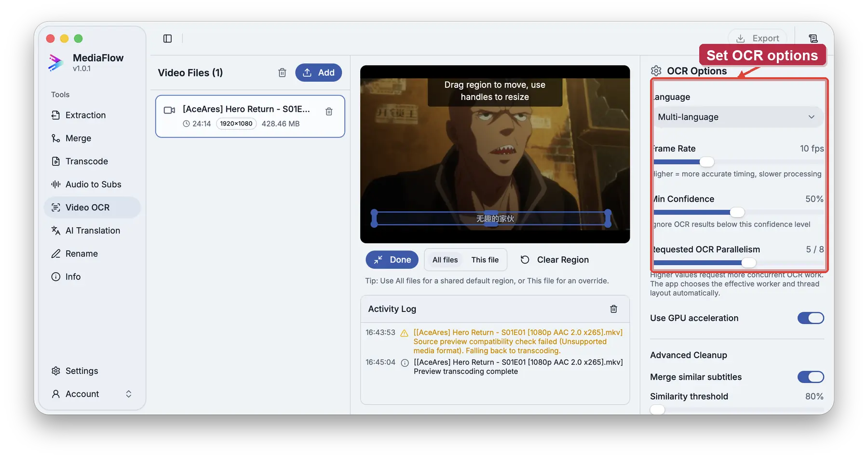Select the Hero Return S01E video item
The image size is (868, 458).
(250, 116)
